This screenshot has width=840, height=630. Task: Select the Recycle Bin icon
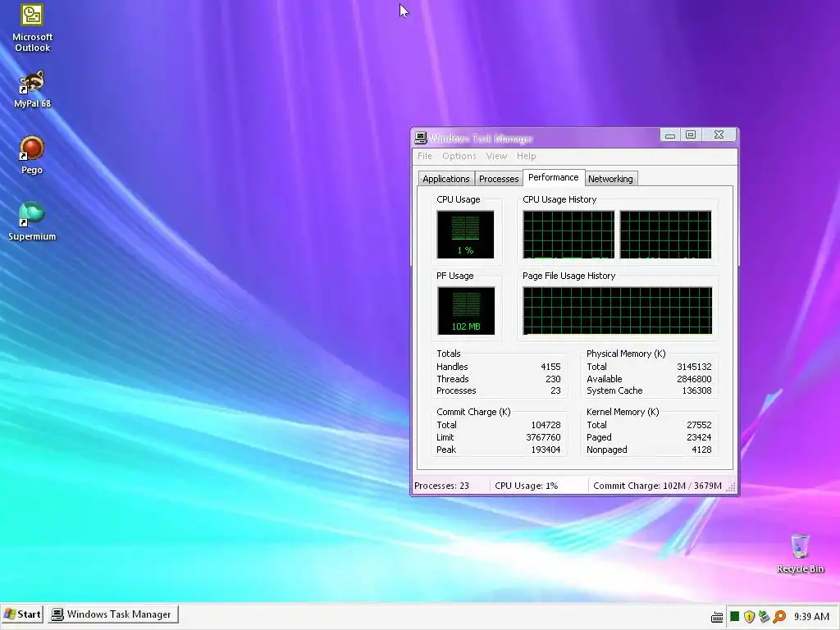click(800, 554)
